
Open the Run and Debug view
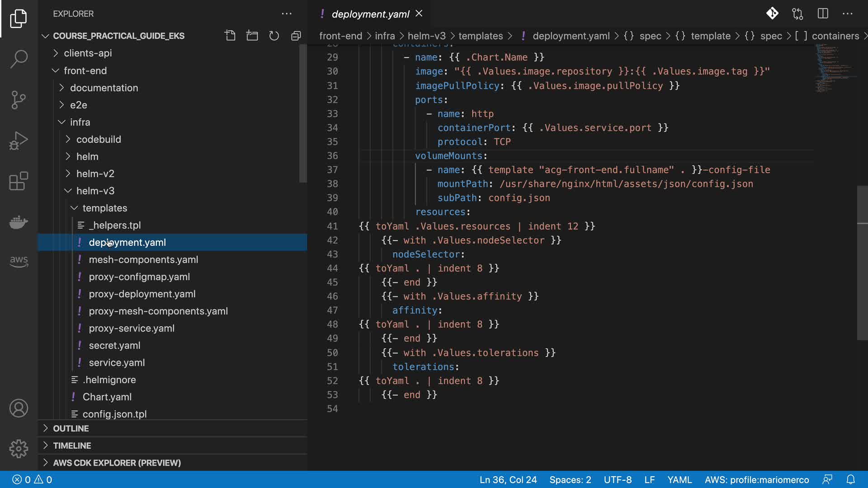(19, 141)
